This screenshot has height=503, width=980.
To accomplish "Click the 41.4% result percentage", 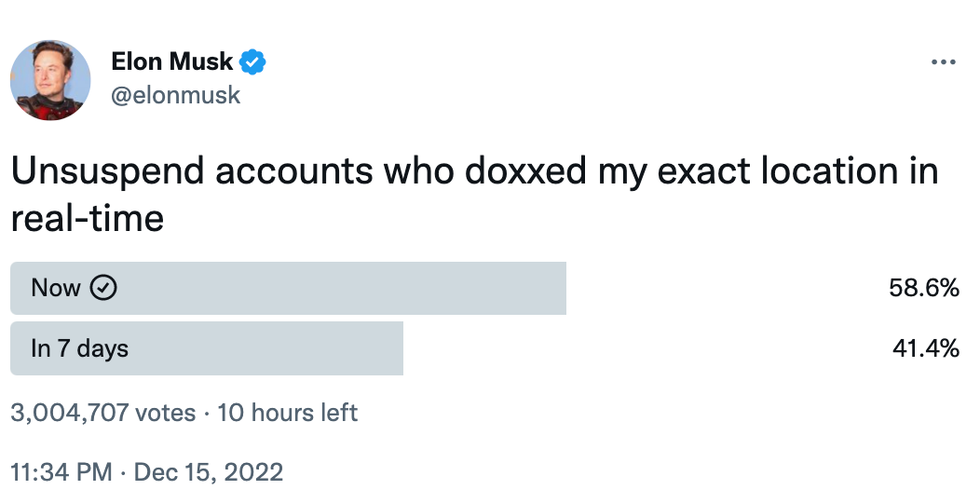I will 926,349.
